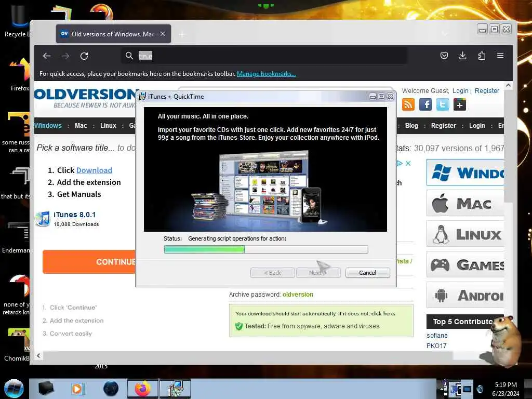Open Firefox downloads panel
Screen dimensions: 532x399
[462, 56]
